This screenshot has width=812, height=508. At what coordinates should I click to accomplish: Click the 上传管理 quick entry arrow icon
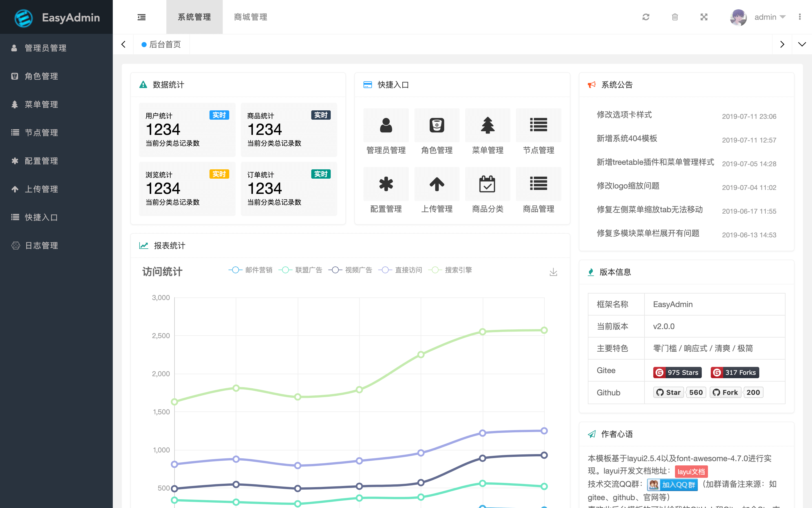(437, 184)
